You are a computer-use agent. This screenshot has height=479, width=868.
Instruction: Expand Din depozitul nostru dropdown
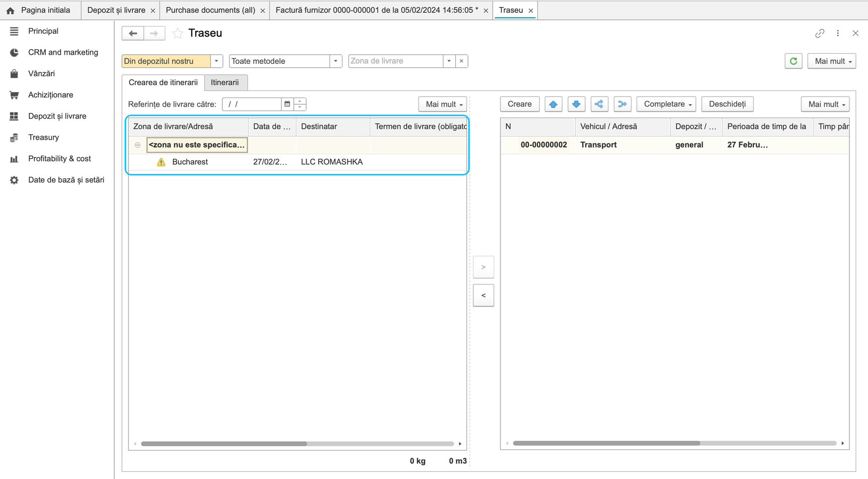(x=216, y=61)
